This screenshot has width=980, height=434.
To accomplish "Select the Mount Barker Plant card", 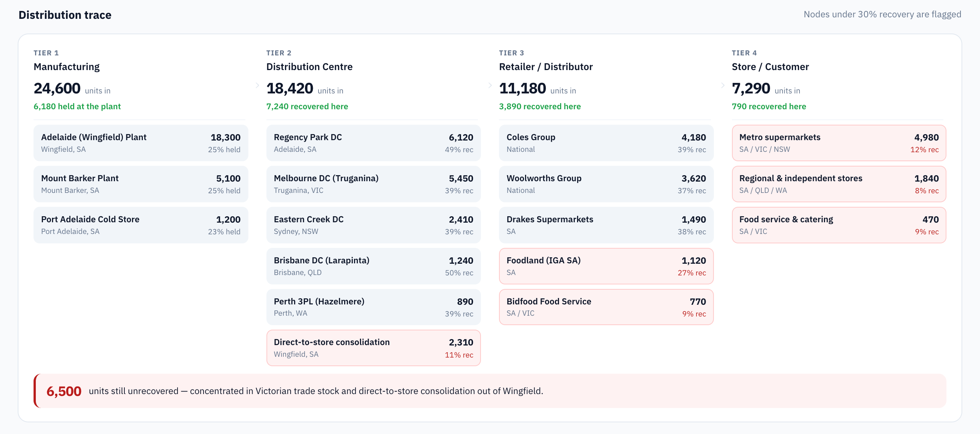I will pyautogui.click(x=141, y=184).
